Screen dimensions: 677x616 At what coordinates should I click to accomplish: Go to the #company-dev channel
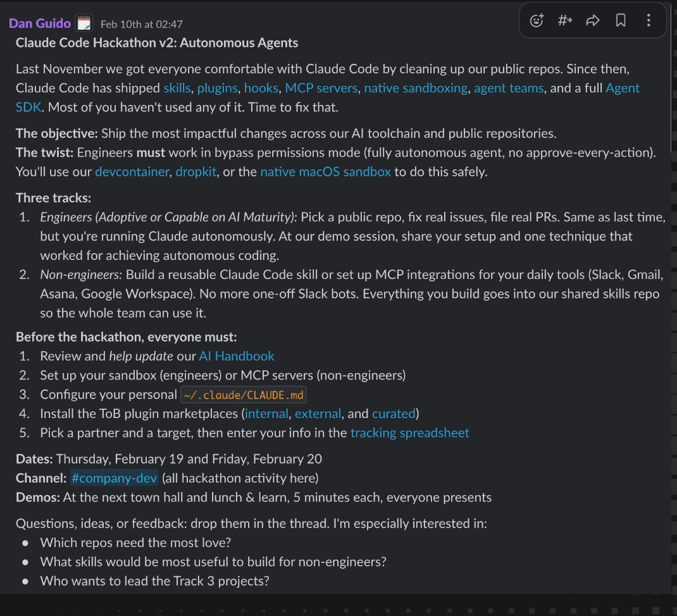pyautogui.click(x=114, y=478)
